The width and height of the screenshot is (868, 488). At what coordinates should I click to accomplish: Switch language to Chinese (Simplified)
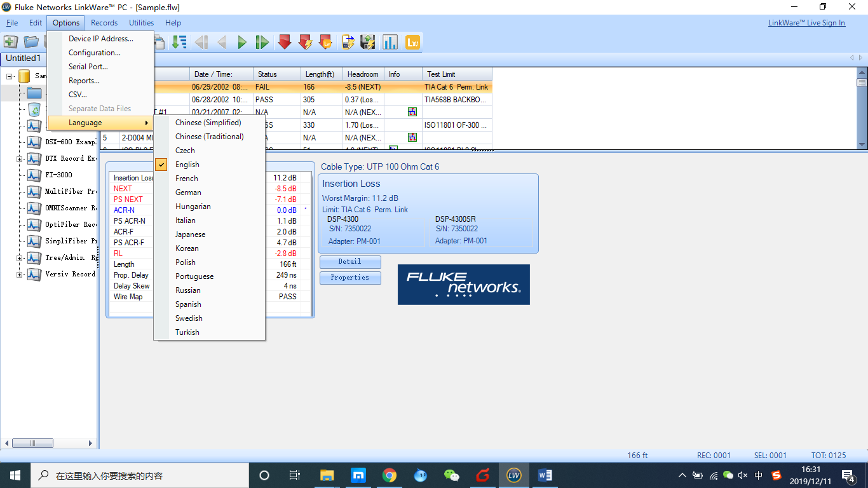[210, 123]
